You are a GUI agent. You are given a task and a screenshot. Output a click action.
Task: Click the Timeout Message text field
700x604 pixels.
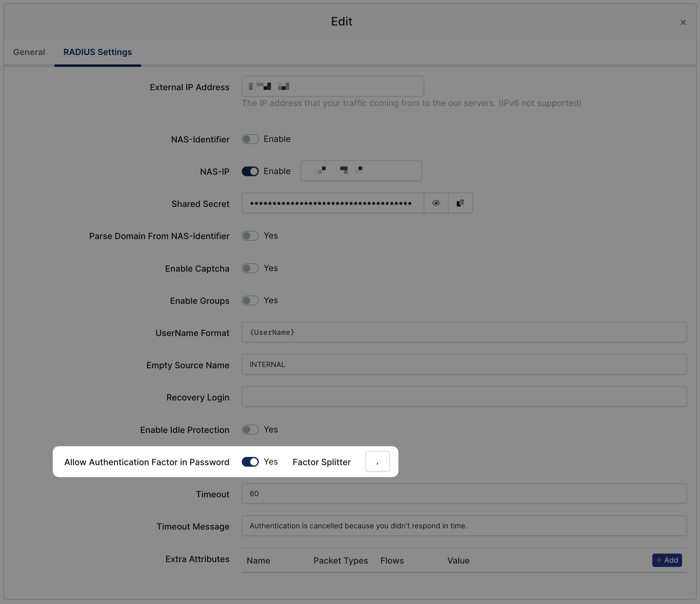click(464, 526)
